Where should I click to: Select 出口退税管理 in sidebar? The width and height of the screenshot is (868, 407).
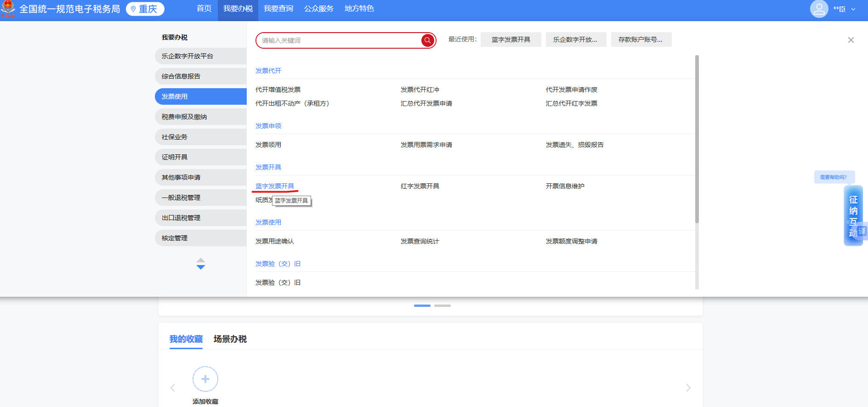[x=201, y=218]
